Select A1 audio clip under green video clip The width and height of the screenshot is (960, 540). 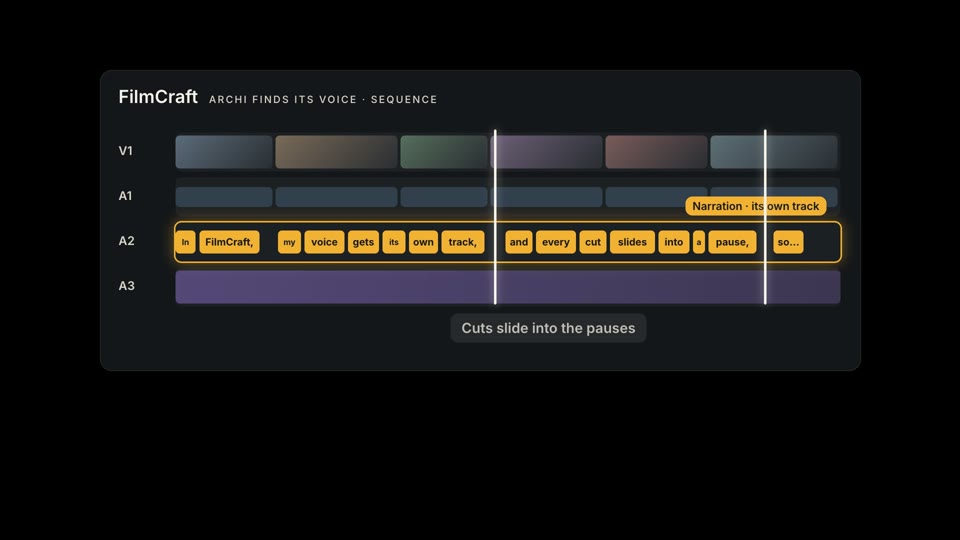click(444, 197)
